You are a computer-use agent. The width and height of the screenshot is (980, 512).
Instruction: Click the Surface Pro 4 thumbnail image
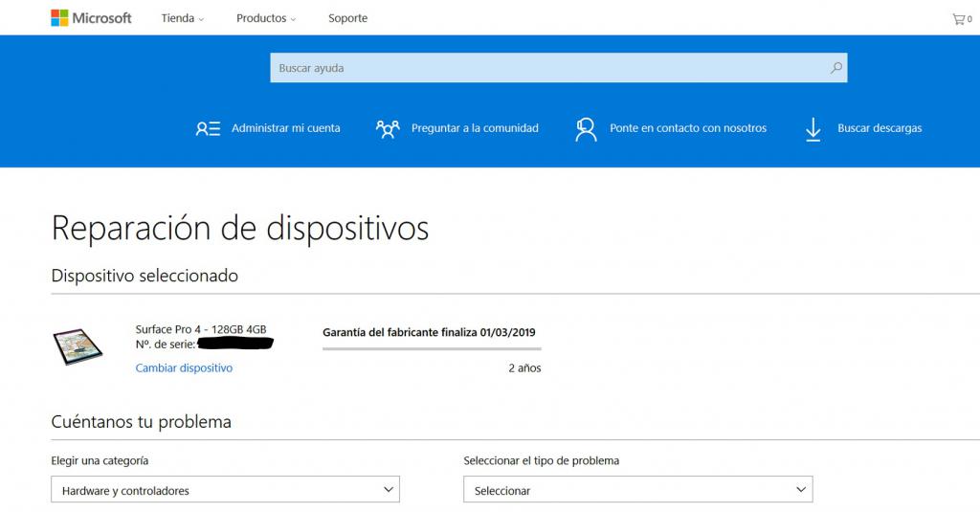(x=78, y=346)
